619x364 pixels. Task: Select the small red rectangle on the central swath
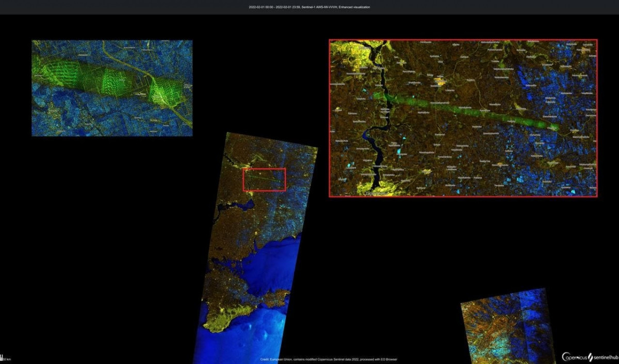point(264,179)
